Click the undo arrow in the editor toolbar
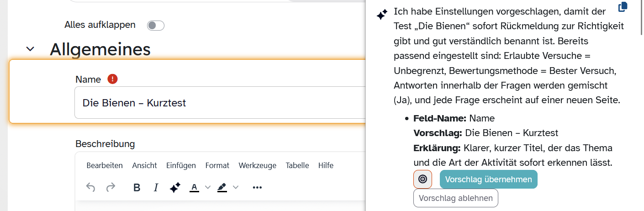The height and width of the screenshot is (211, 644). [91, 187]
